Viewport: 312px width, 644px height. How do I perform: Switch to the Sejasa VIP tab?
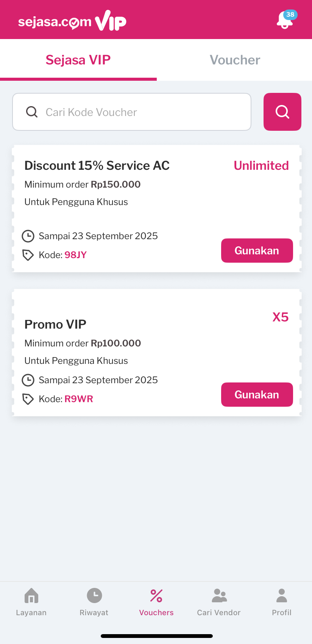pos(78,60)
